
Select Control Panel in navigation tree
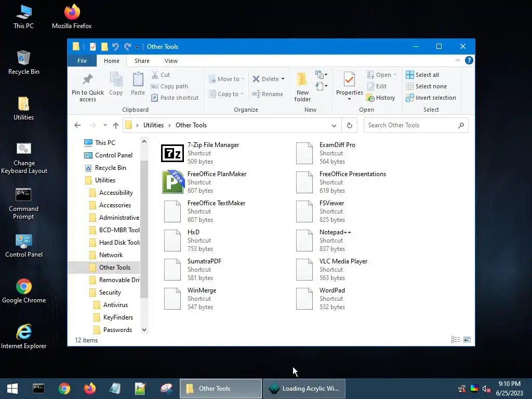(113, 155)
